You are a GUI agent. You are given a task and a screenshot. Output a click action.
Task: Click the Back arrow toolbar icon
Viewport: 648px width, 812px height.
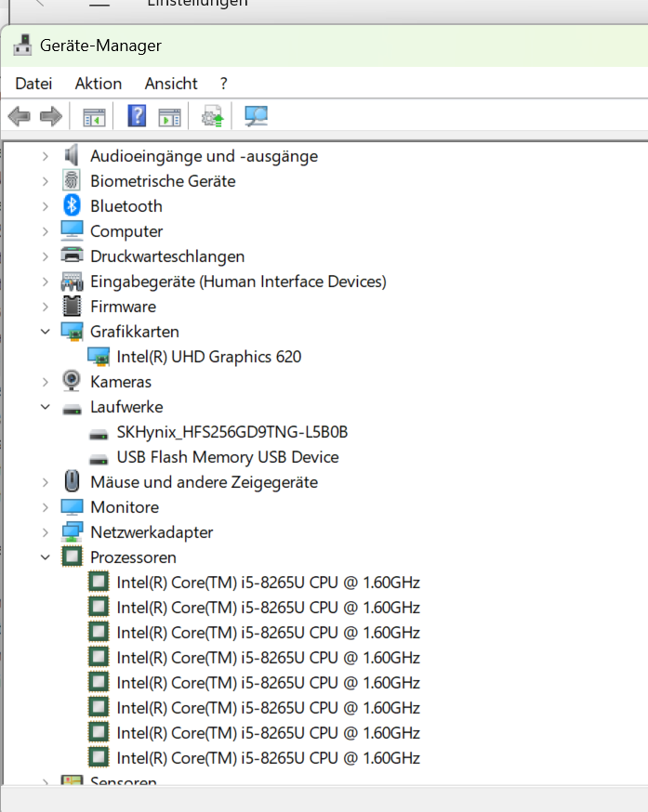[20, 116]
